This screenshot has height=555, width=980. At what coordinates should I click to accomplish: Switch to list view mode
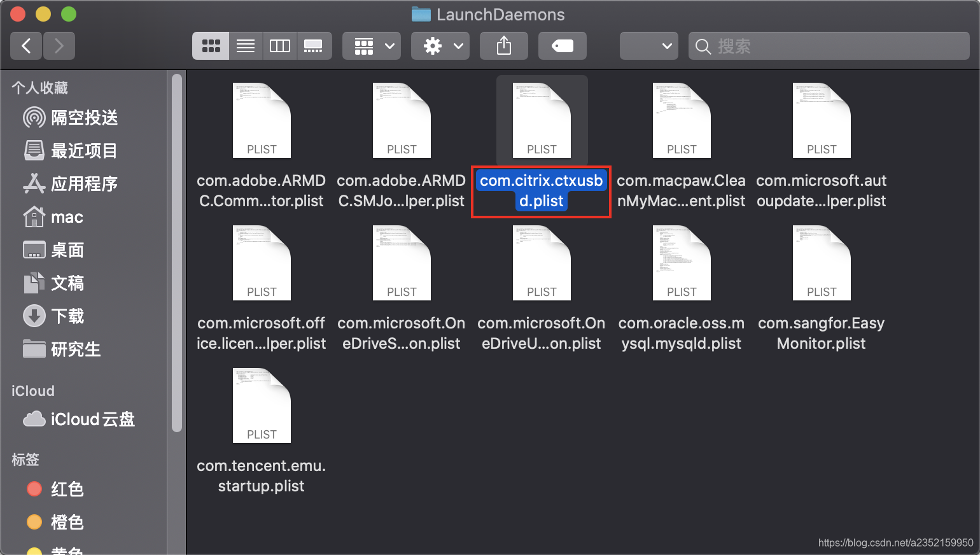[246, 46]
